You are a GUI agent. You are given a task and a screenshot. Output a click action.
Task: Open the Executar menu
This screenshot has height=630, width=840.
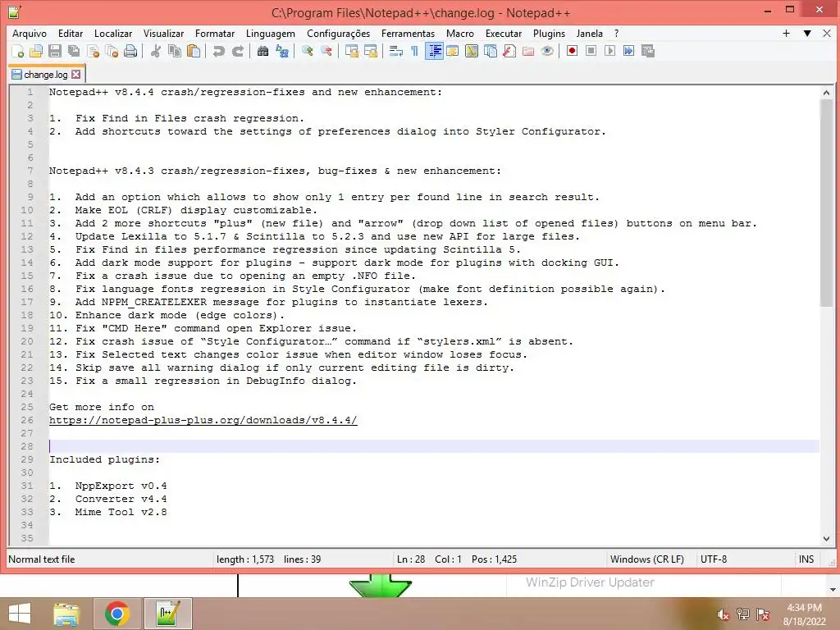coord(504,33)
